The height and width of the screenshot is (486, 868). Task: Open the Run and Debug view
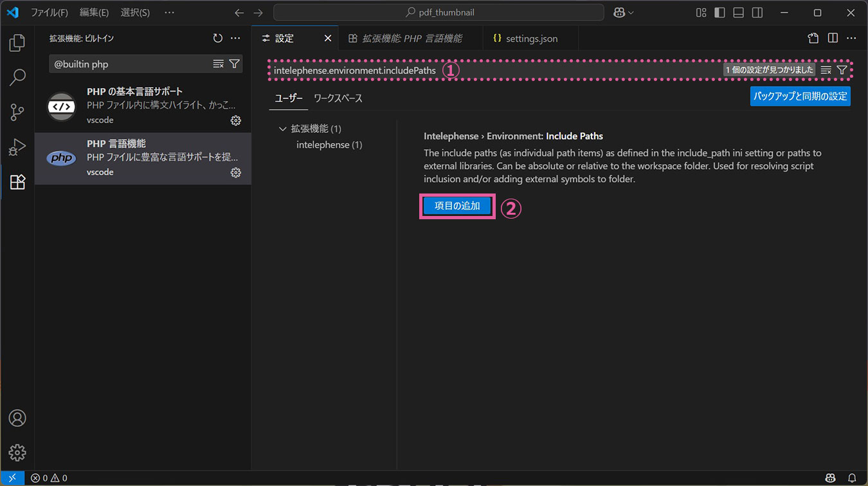tap(17, 147)
